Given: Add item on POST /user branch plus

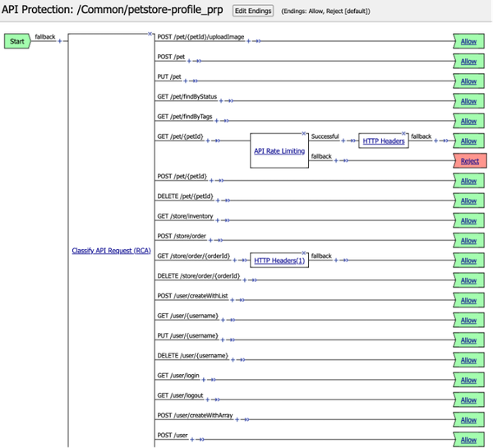Looking at the screenshot, I should click(x=191, y=440).
